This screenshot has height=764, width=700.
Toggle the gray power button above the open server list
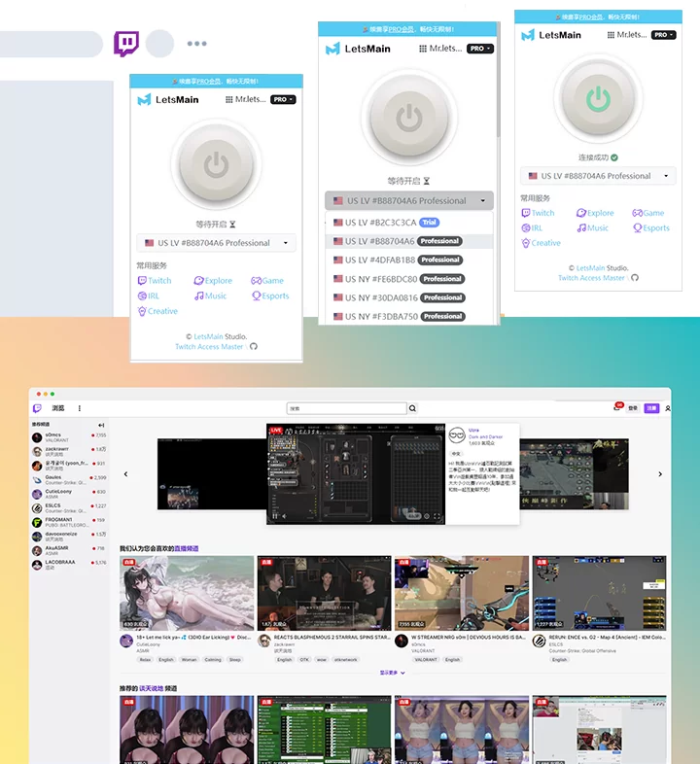click(409, 118)
